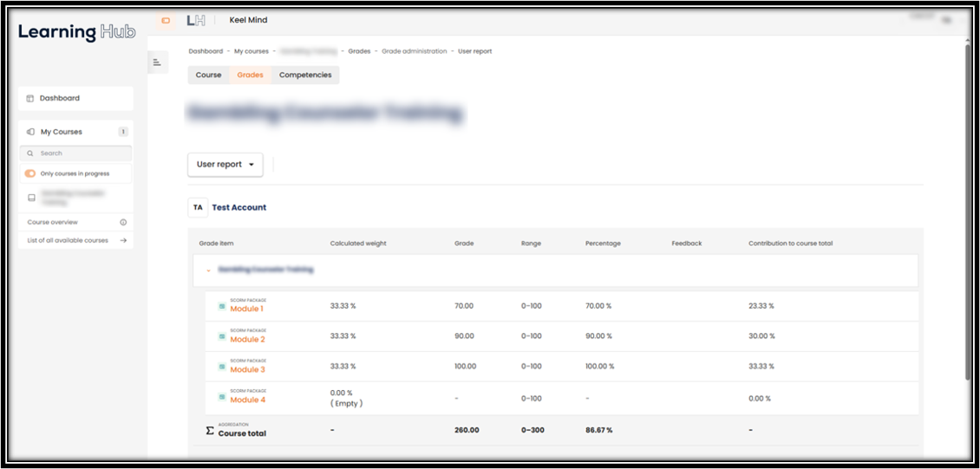Click the page vertical scrollbar
Viewport: 980px width, 469px height.
pyautogui.click(x=968, y=212)
